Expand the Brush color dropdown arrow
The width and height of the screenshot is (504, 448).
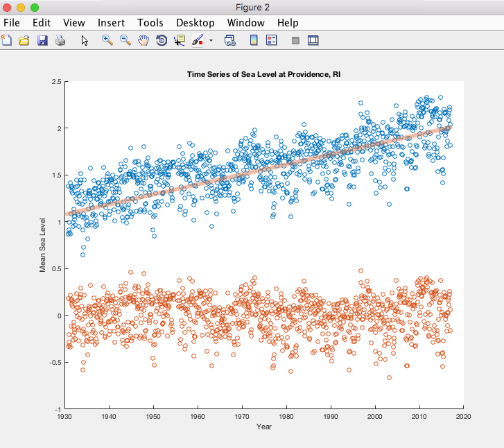pyautogui.click(x=211, y=40)
